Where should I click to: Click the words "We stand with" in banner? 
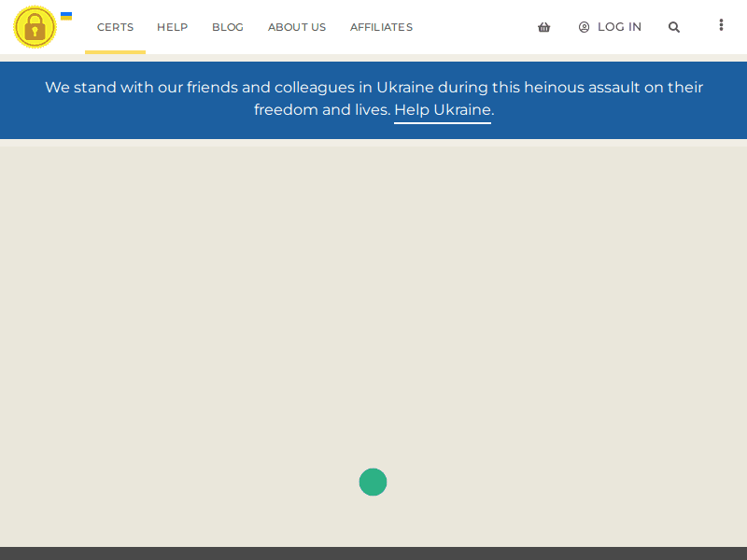tap(91, 88)
